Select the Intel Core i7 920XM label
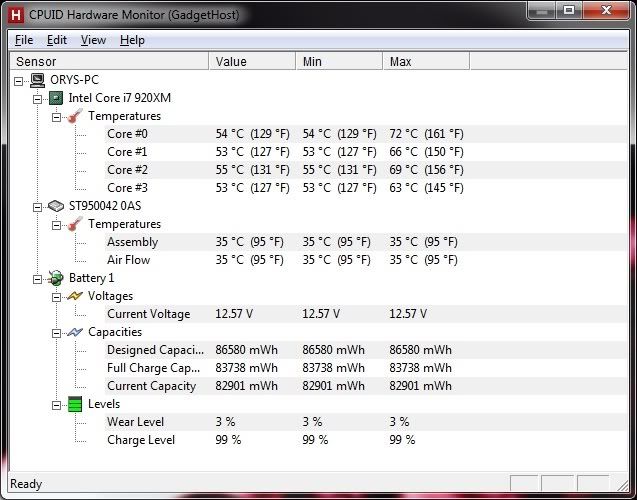The width and height of the screenshot is (637, 500). [119, 98]
